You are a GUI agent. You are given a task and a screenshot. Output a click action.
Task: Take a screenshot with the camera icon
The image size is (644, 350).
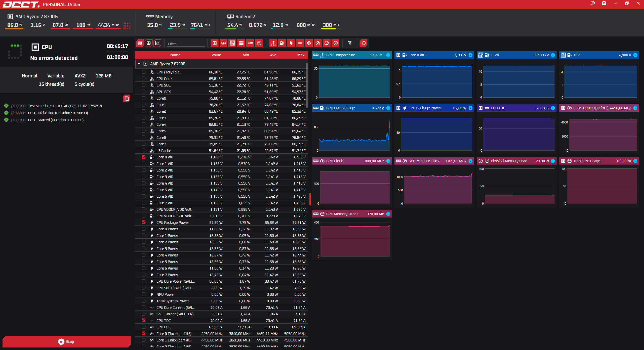pos(604,3)
